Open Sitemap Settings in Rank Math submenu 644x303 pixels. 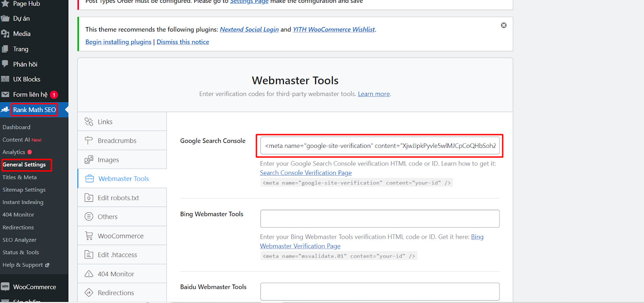point(24,190)
